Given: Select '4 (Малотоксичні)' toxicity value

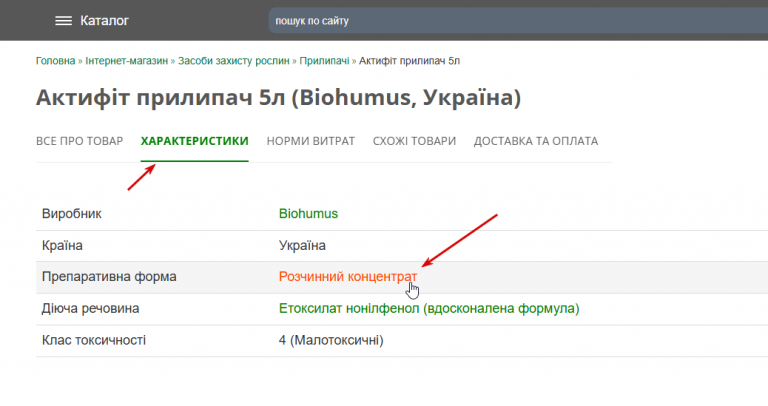Looking at the screenshot, I should point(331,340).
